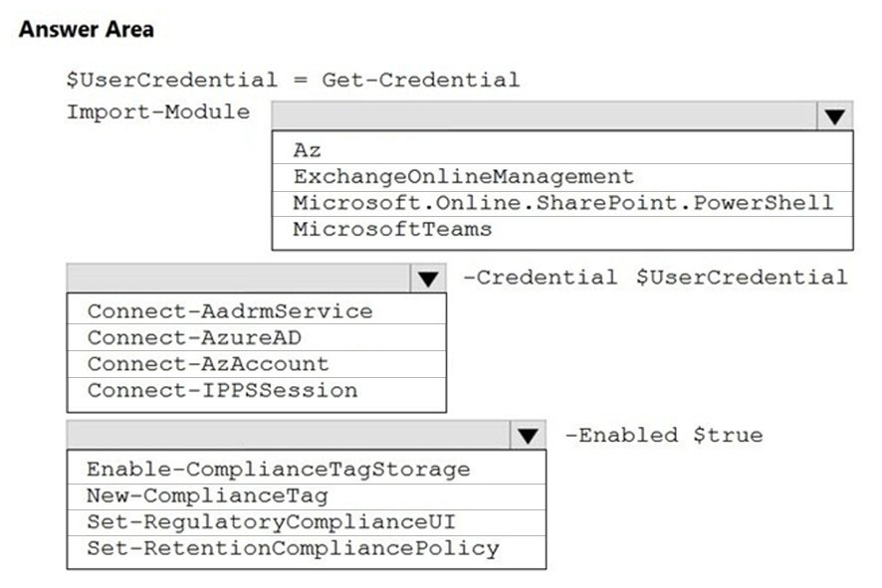Pick the MicrosoftTeams module option
This screenshot has width=882, height=588.
click(x=561, y=230)
